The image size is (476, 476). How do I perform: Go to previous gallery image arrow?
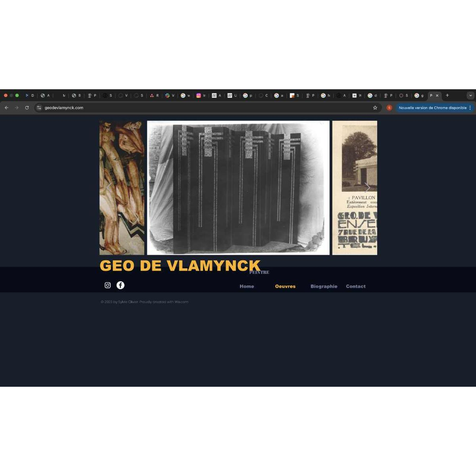point(109,187)
